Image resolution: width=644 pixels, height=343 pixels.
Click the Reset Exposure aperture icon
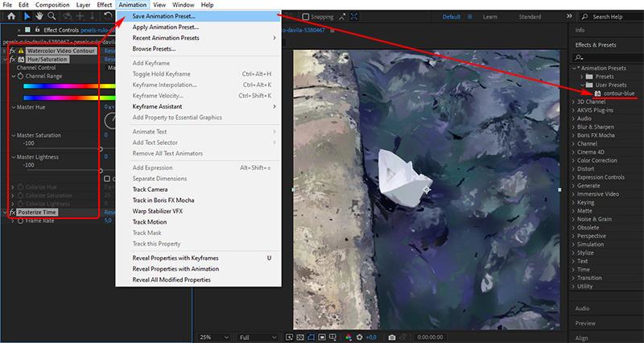[x=359, y=337]
